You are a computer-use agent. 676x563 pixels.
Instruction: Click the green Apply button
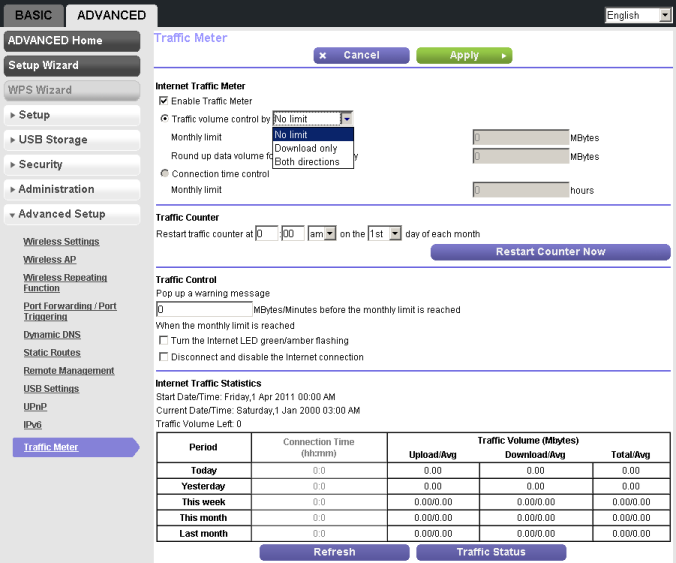click(x=464, y=56)
